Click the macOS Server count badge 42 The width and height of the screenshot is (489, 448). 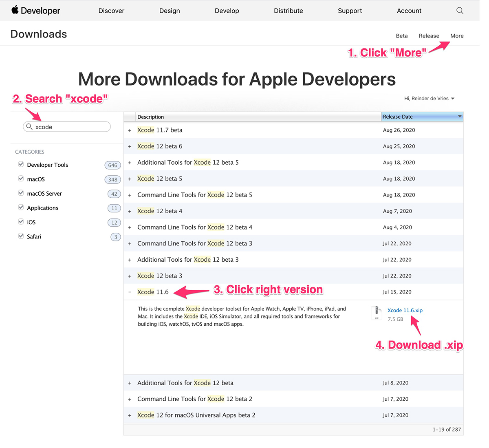114,194
